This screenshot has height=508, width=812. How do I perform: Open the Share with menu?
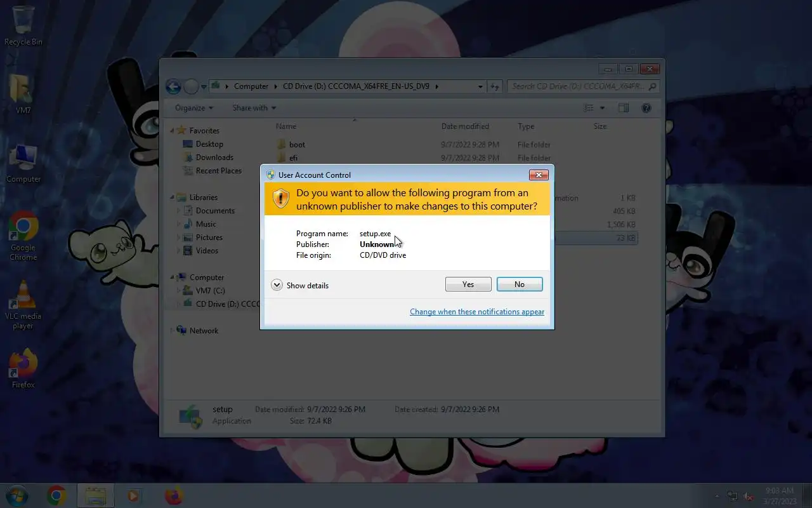point(254,108)
